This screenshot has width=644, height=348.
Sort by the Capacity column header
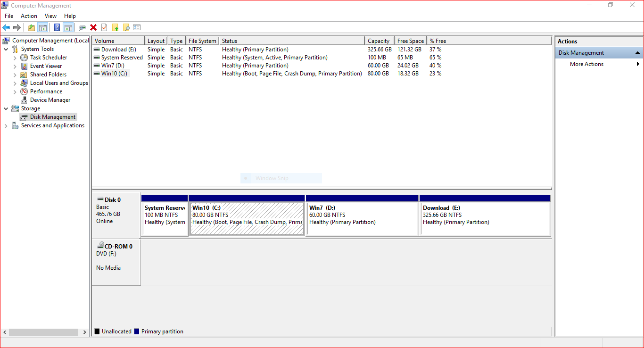(x=380, y=41)
